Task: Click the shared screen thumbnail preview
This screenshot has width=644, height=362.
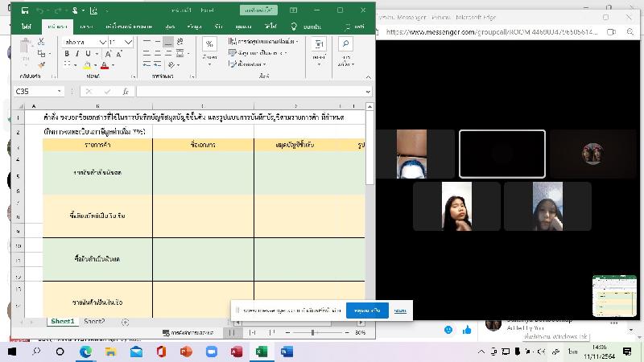Action: [x=614, y=295]
